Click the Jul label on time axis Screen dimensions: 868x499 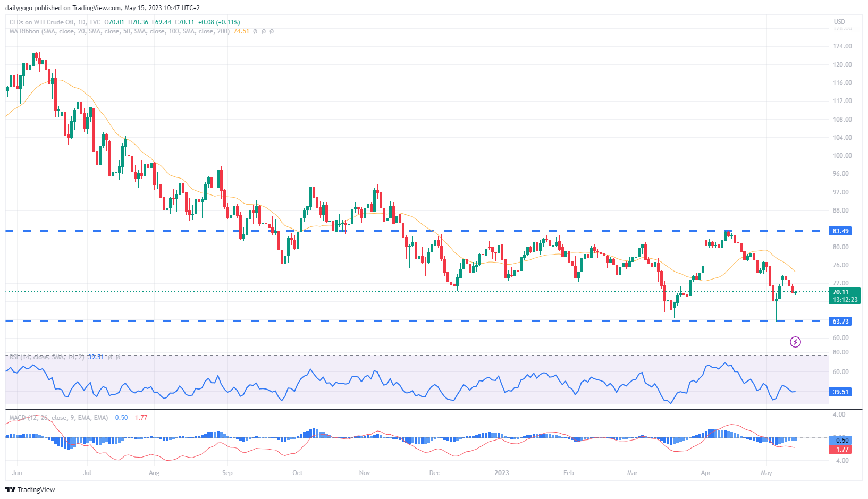87,473
